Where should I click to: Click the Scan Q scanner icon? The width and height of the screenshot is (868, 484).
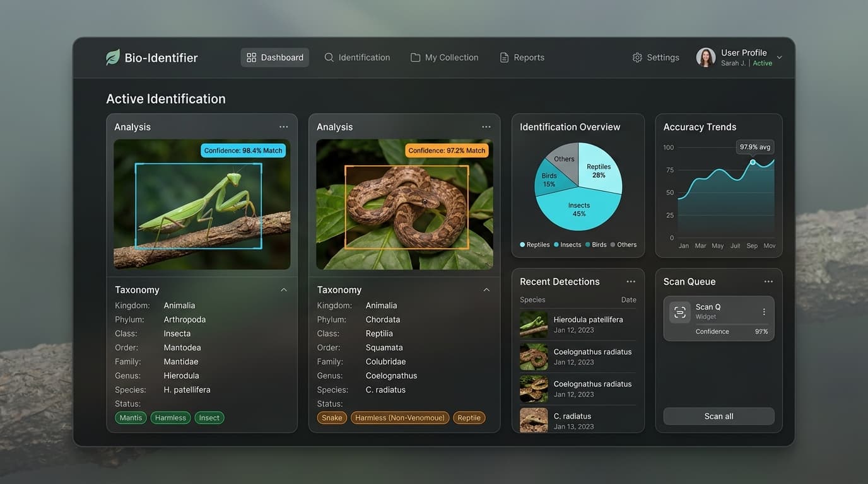click(680, 312)
